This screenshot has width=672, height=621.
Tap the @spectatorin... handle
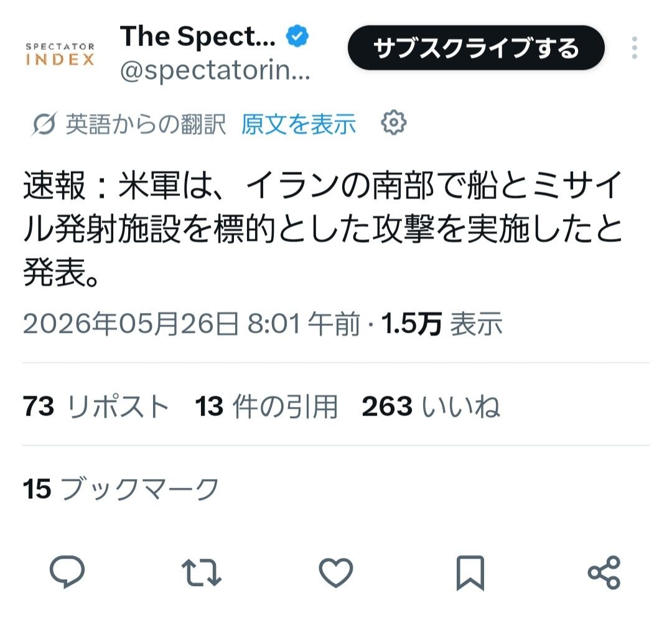[215, 71]
